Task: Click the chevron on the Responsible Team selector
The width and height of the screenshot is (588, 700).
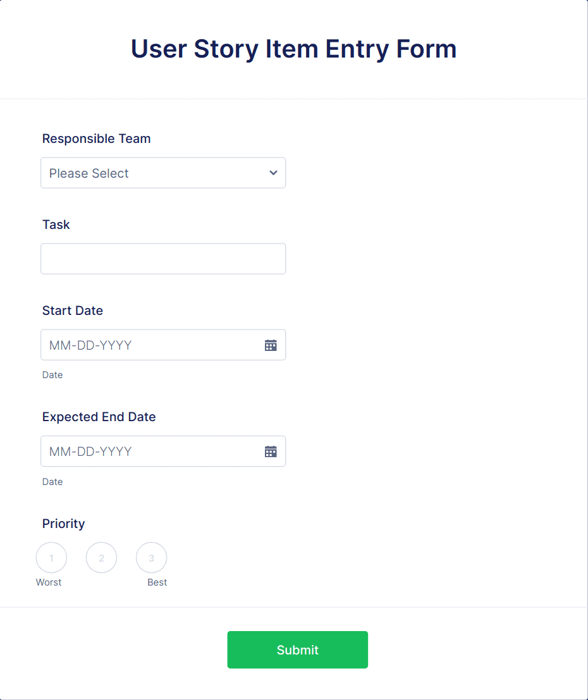Action: 273,173
